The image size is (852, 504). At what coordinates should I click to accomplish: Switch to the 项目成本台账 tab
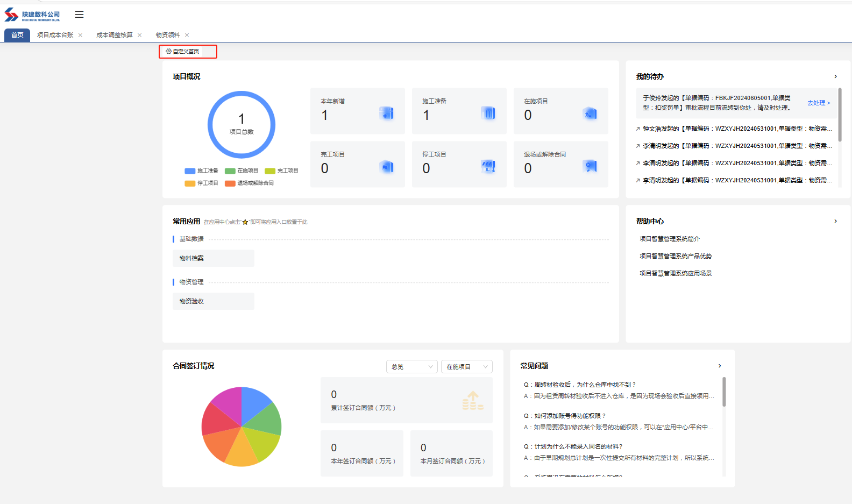point(55,35)
